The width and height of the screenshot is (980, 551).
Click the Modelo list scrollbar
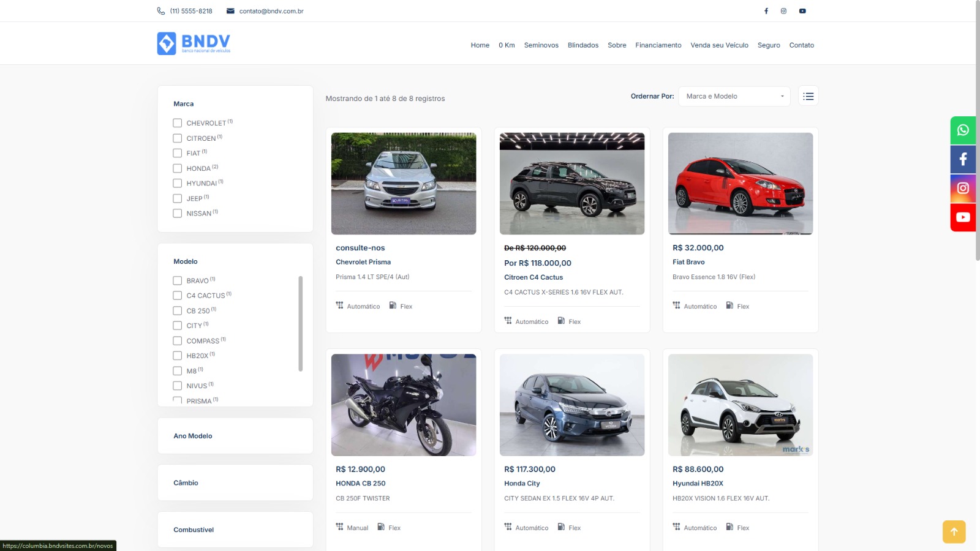[x=300, y=324]
